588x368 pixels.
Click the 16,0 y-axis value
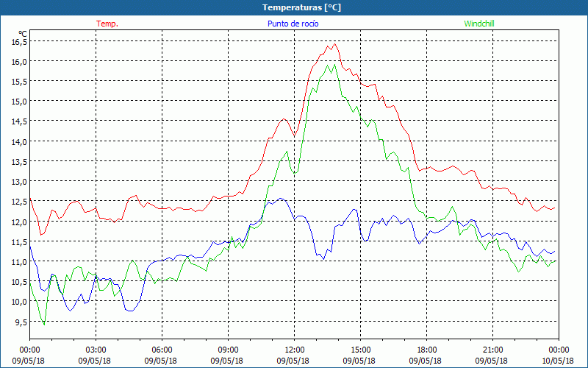click(19, 62)
